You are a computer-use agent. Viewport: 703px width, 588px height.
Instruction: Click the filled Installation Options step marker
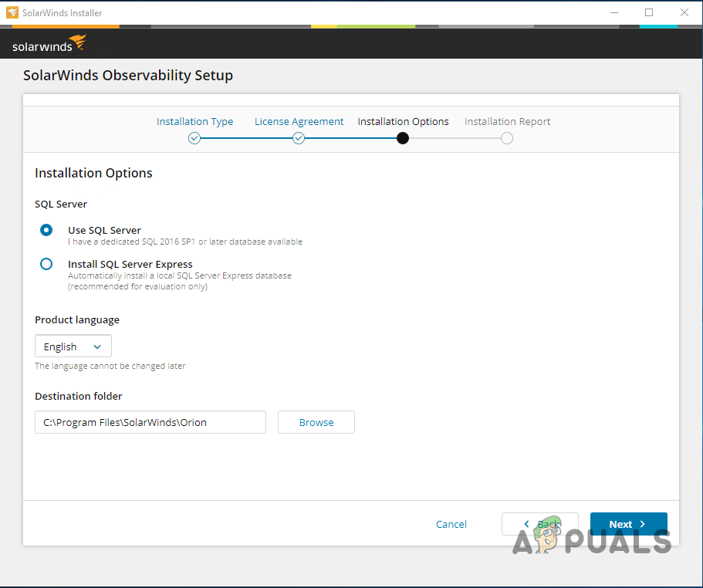[403, 138]
